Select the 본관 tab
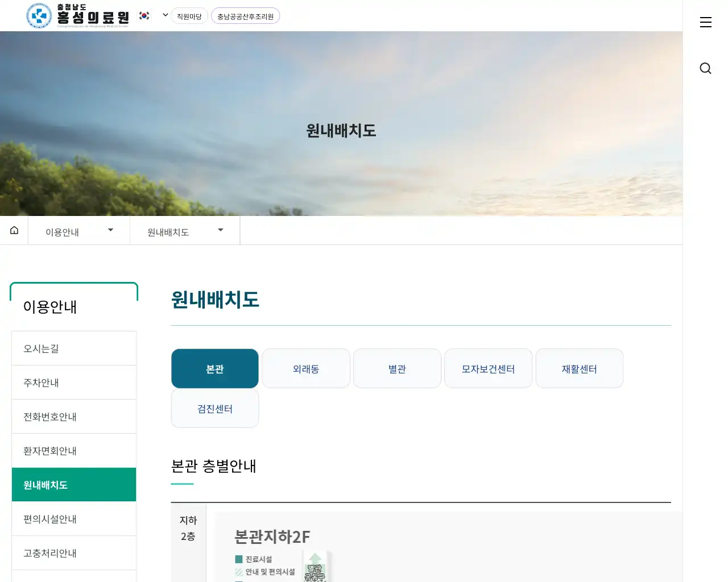Image resolution: width=728 pixels, height=582 pixels. [215, 369]
